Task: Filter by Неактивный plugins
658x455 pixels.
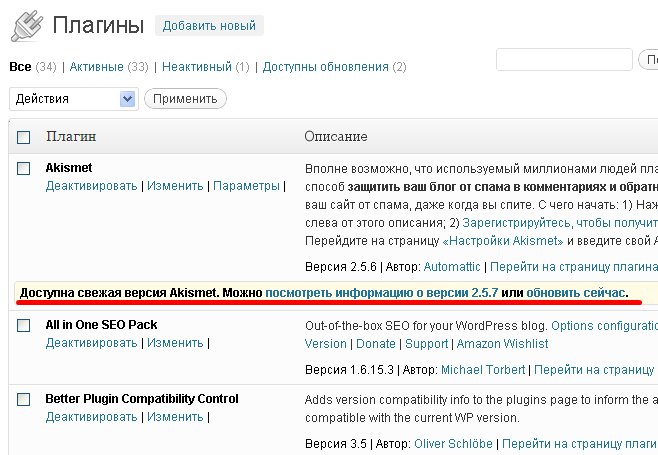Action: coord(197,67)
